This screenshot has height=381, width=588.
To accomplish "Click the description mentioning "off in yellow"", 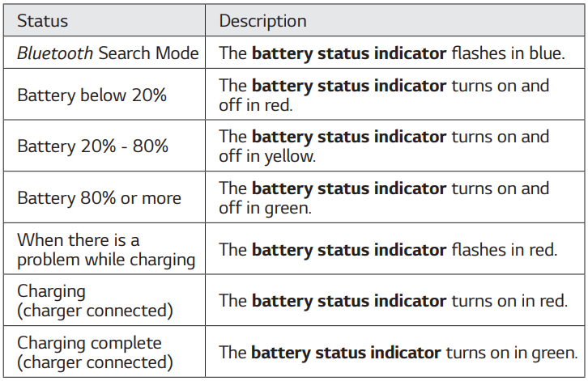I will (384, 146).
